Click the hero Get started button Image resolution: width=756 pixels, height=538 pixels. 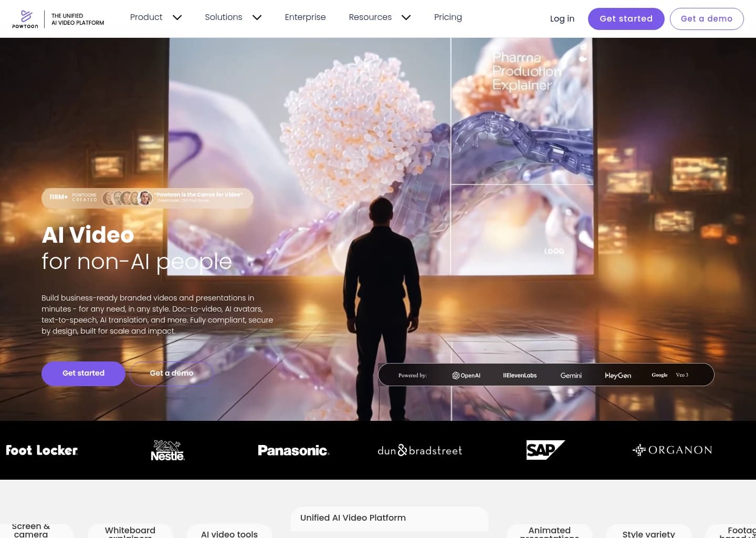[83, 374]
